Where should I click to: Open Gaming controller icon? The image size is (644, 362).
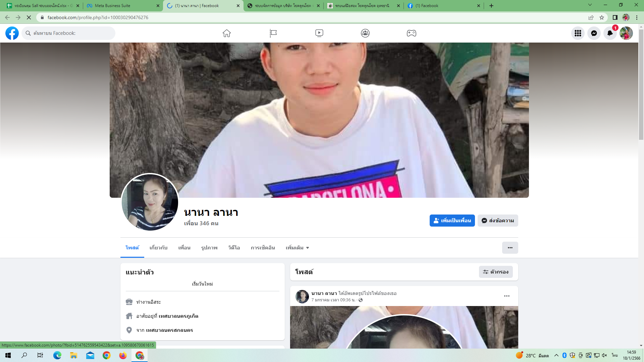coord(411,33)
